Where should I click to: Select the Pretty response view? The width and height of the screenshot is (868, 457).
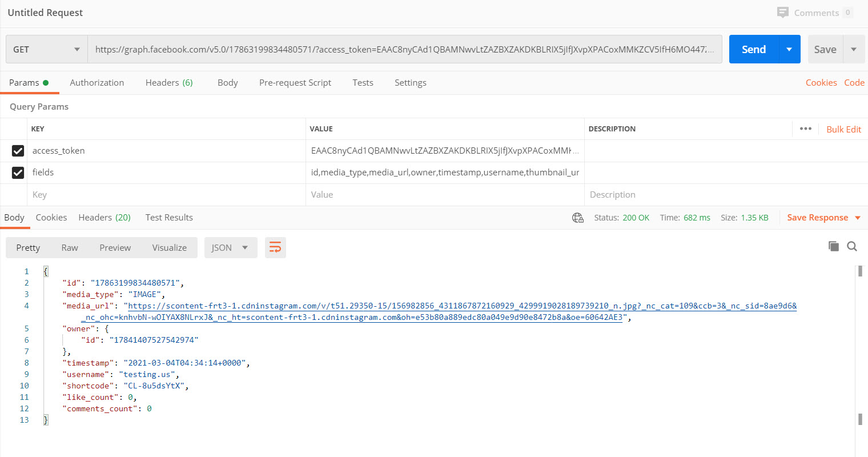pyautogui.click(x=28, y=247)
